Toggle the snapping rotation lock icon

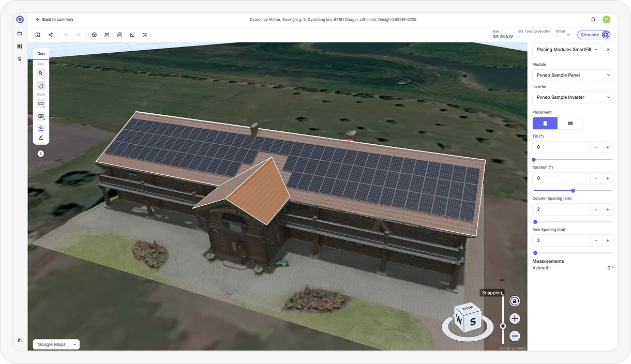coord(515,301)
